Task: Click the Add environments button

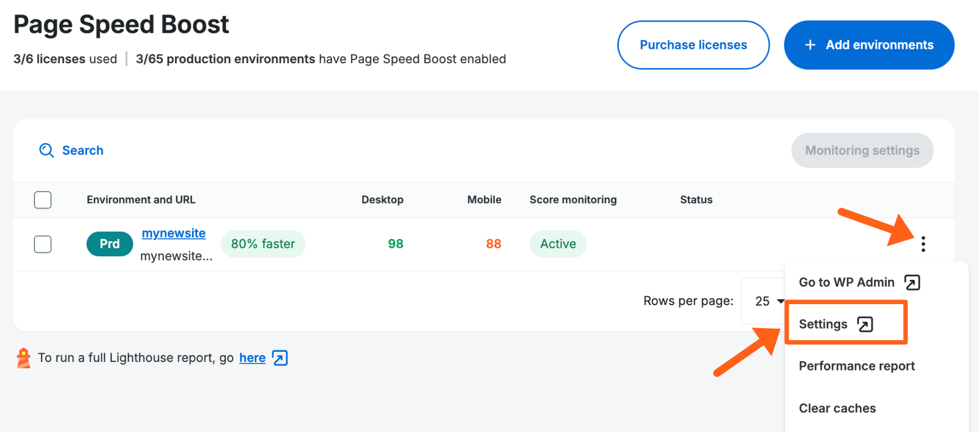Action: [x=869, y=45]
